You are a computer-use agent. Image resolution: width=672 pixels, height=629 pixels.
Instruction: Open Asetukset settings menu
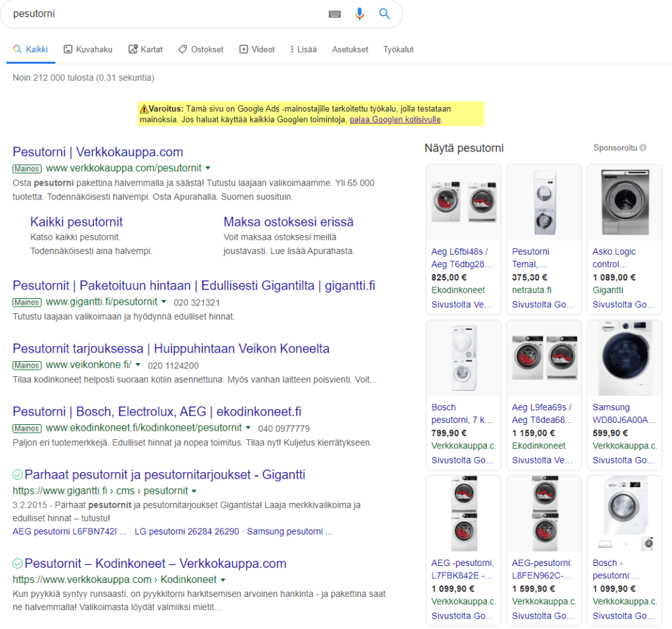350,49
